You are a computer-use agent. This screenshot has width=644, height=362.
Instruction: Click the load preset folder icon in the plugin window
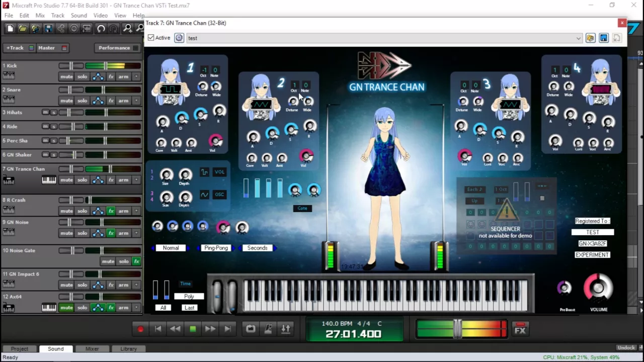click(x=590, y=38)
